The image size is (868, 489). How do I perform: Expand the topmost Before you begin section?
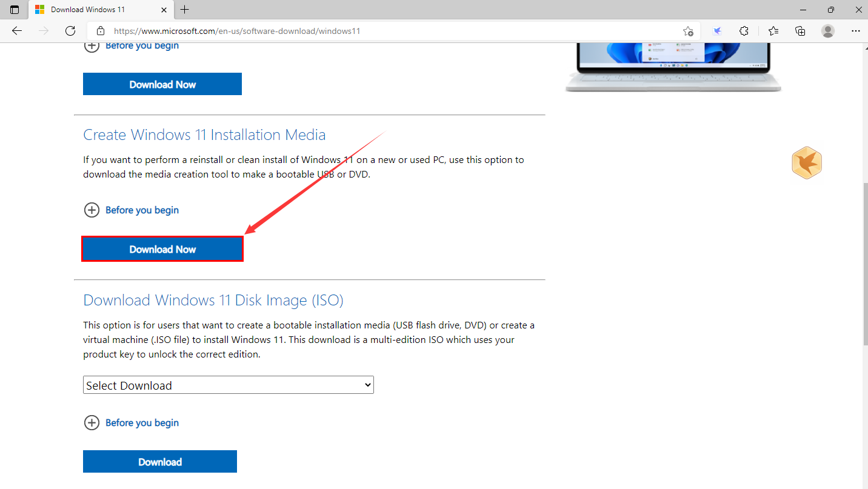(131, 45)
